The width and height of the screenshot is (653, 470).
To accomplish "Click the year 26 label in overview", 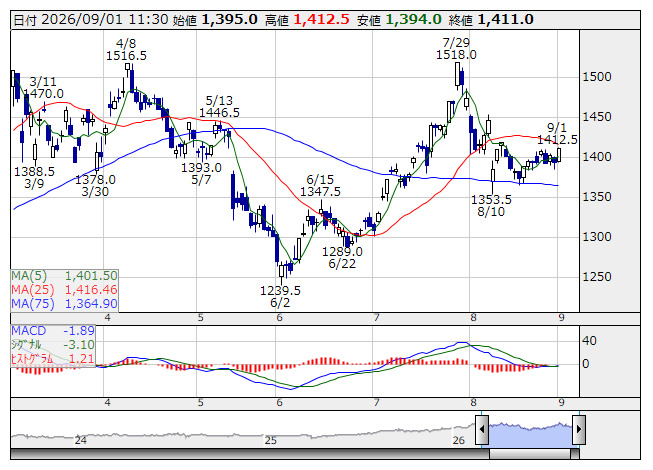I will pyautogui.click(x=459, y=440).
